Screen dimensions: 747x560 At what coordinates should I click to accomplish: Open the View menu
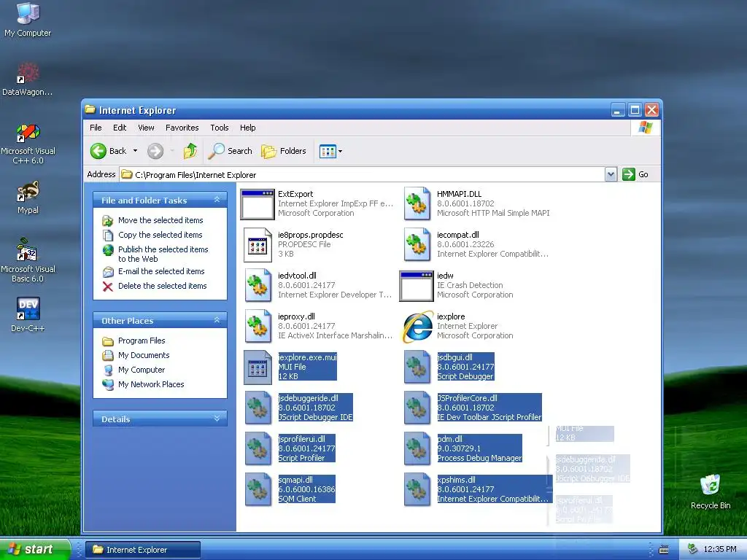click(x=146, y=128)
